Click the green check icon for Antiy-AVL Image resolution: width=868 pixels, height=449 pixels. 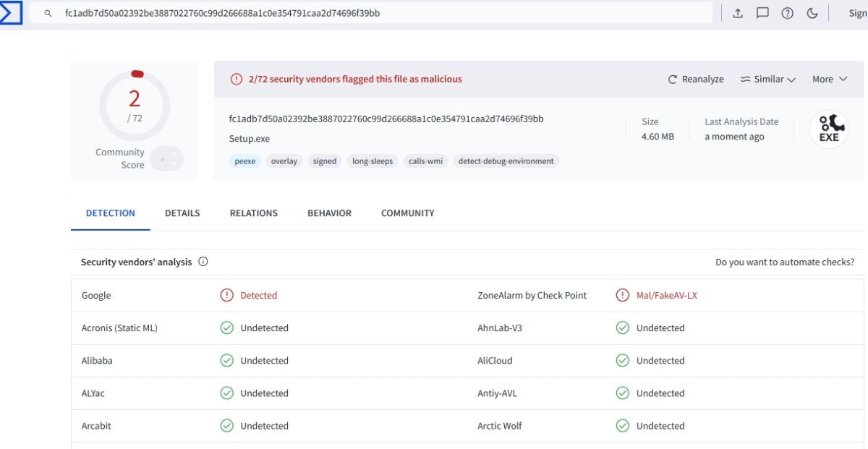(623, 393)
